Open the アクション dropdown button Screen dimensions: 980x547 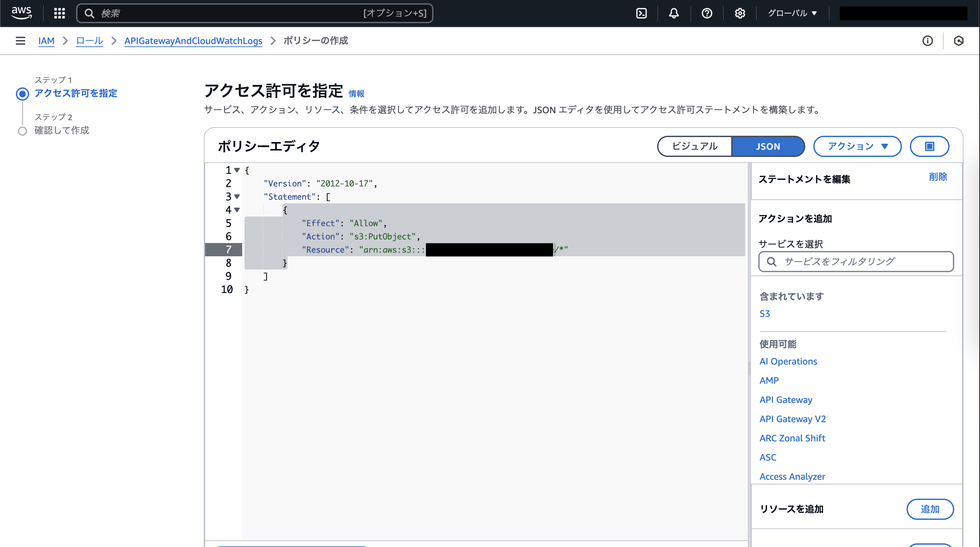coord(857,146)
